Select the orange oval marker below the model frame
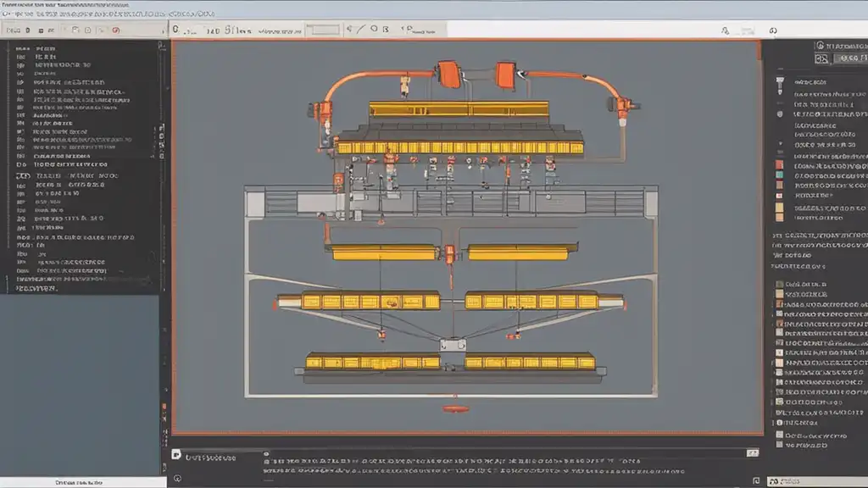868x488 pixels. coord(455,409)
